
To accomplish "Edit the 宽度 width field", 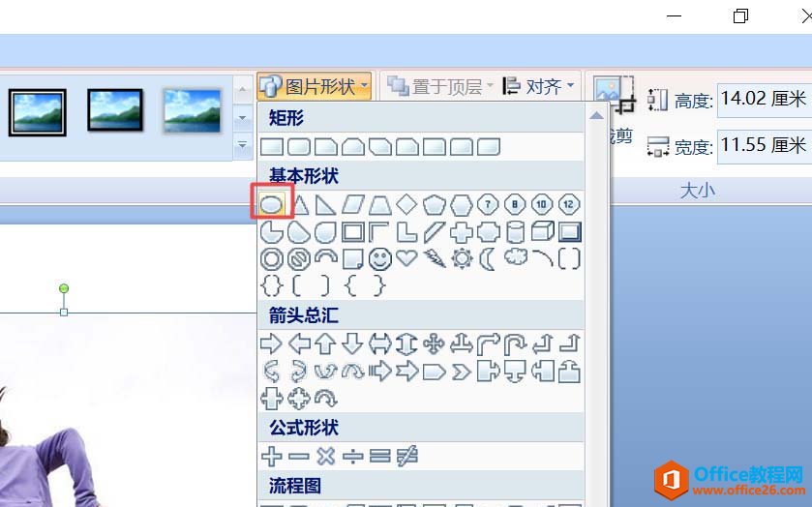I will 765,146.
